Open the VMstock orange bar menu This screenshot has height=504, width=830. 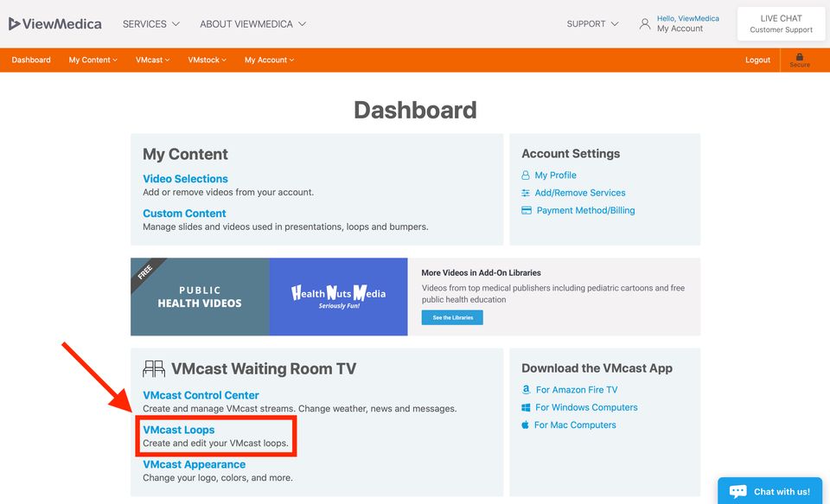207,60
